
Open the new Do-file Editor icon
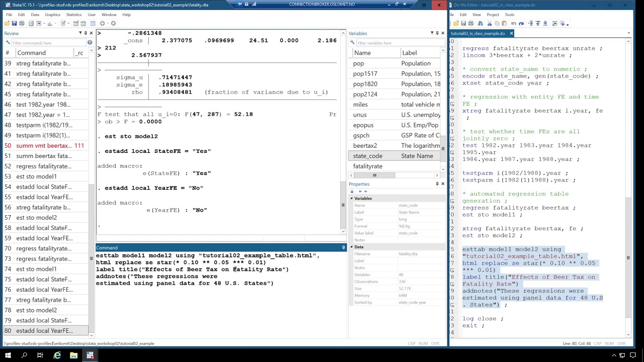tap(63, 23)
